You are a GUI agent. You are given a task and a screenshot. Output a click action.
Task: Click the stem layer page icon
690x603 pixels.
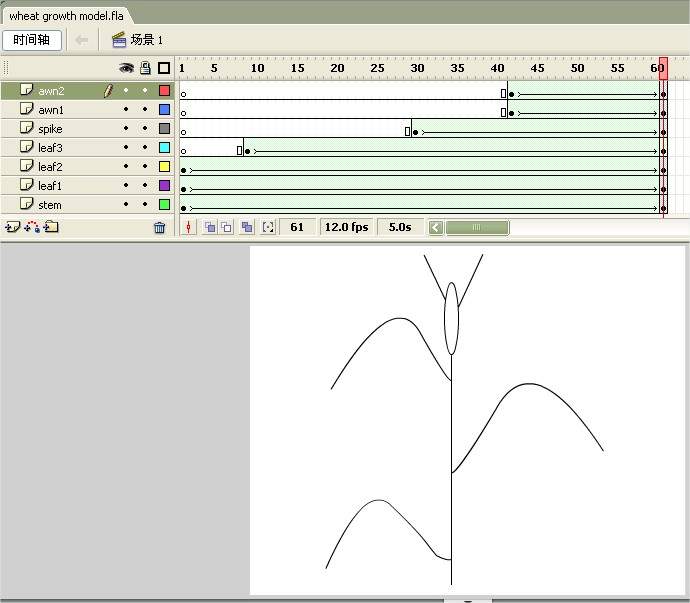26,204
